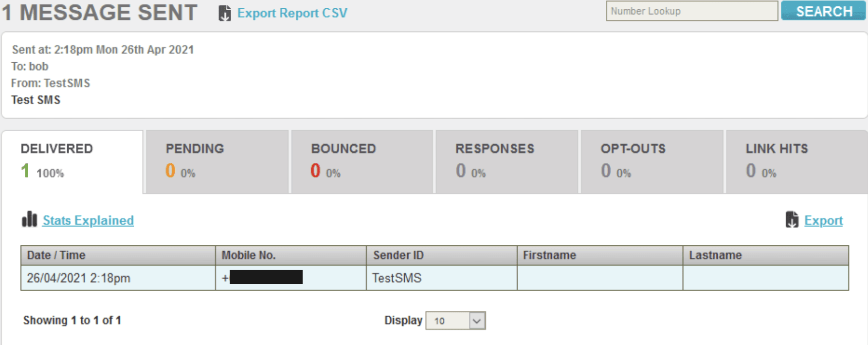This screenshot has width=868, height=345.
Task: View the Responses tab
Action: [x=506, y=161]
